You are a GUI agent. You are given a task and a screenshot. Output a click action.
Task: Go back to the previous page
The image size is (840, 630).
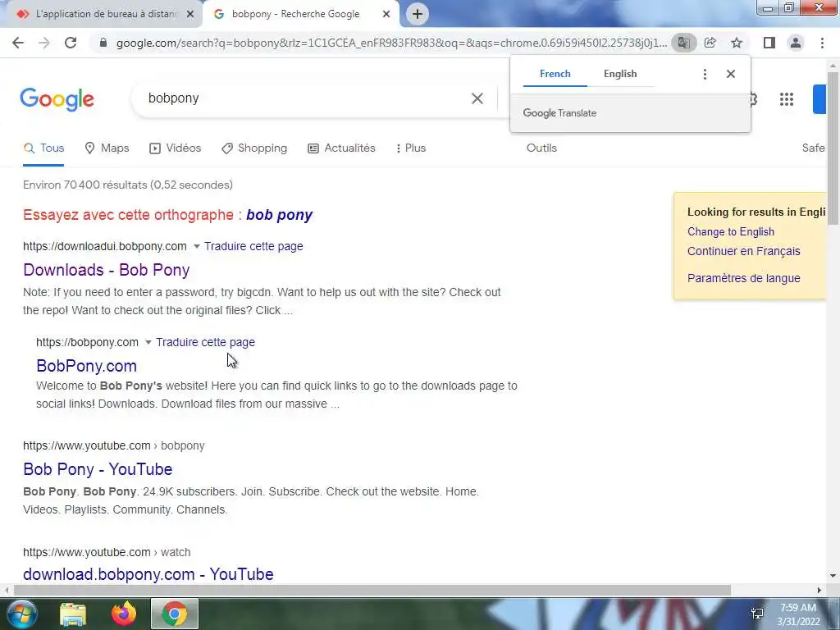[18, 43]
